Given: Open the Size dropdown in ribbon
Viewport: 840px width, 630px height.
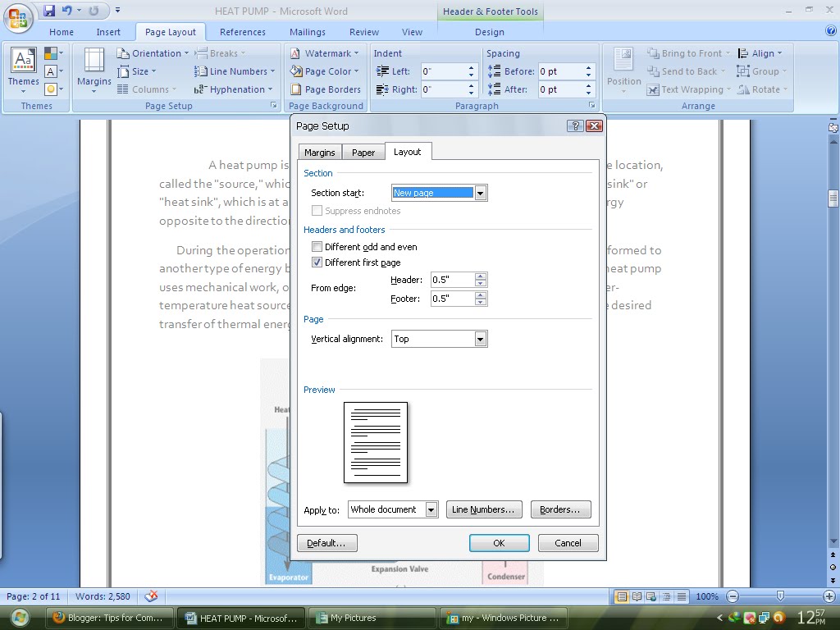Looking at the screenshot, I should (137, 71).
